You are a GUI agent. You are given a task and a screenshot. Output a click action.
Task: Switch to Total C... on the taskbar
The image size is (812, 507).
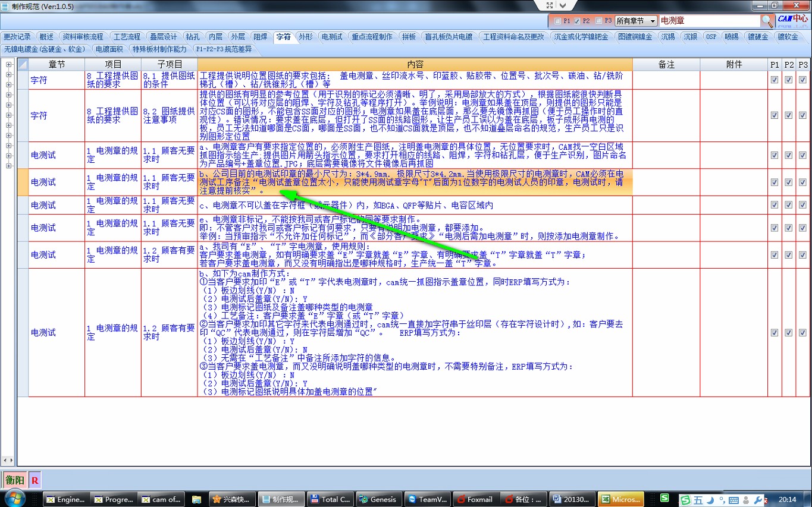(330, 499)
